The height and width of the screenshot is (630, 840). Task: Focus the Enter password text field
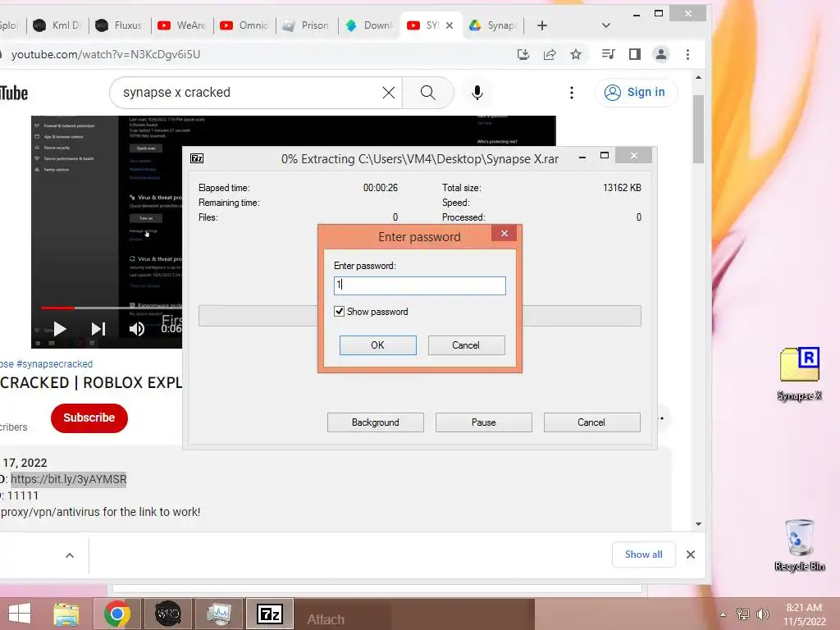coord(419,285)
